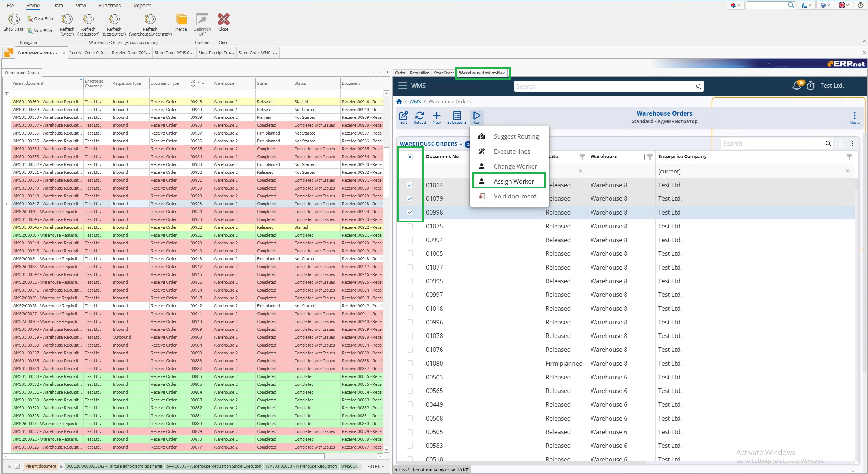Screen dimensions: 868x474
Task: Choose Void document menu entry
Action: (509, 196)
